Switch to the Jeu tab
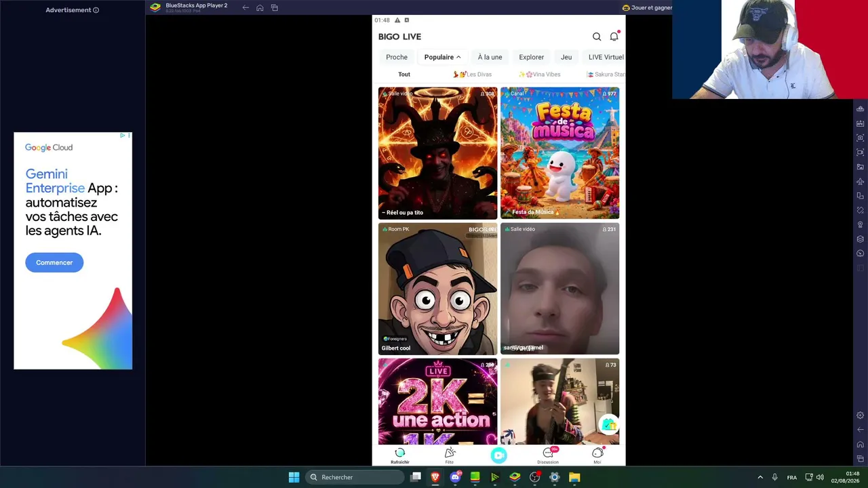 [x=566, y=57]
